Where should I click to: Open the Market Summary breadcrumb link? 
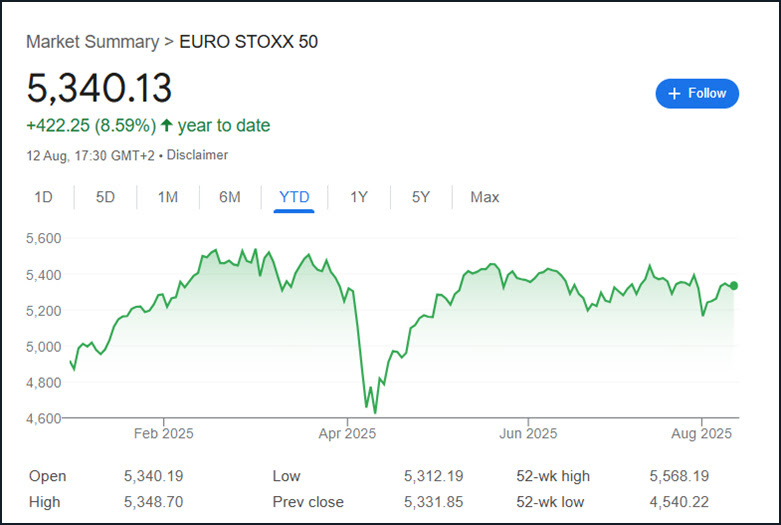(92, 42)
